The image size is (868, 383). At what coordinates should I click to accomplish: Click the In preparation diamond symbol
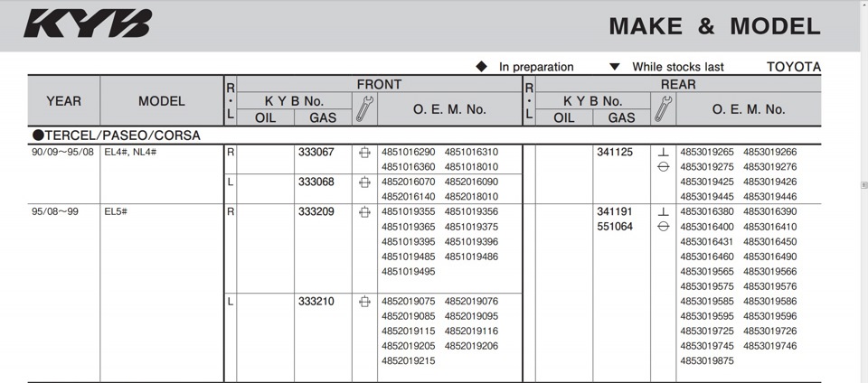[x=482, y=67]
